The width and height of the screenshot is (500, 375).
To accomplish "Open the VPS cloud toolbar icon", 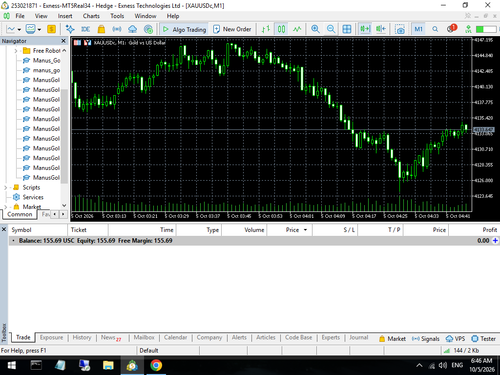I will pyautogui.click(x=132, y=29).
